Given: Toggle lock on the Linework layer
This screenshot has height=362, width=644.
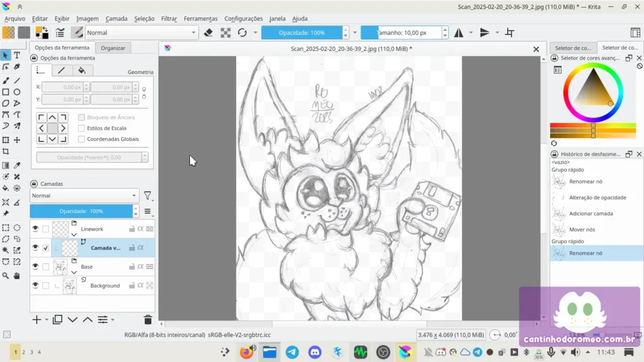Looking at the screenshot, I should (132, 229).
